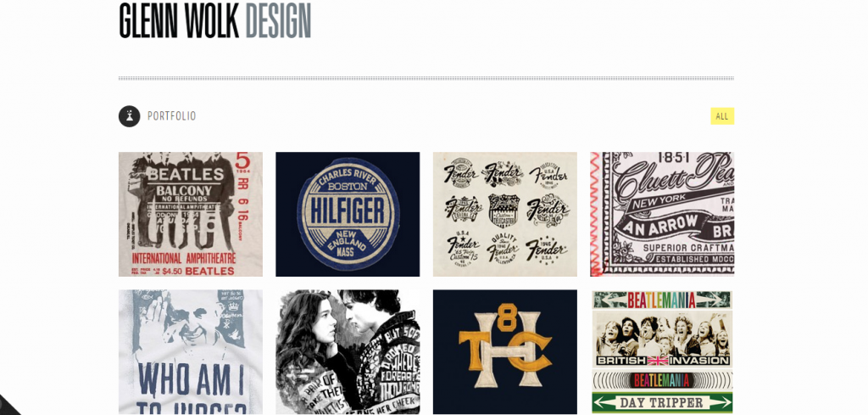Open the Beatlemania British Invasion thumbnail
This screenshot has width=868, height=415.
[662, 352]
